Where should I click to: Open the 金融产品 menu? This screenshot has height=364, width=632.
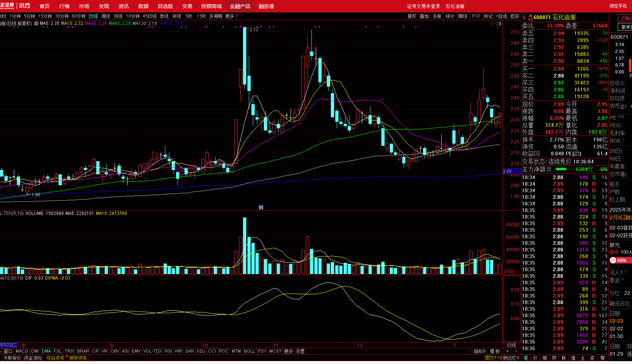click(x=240, y=6)
